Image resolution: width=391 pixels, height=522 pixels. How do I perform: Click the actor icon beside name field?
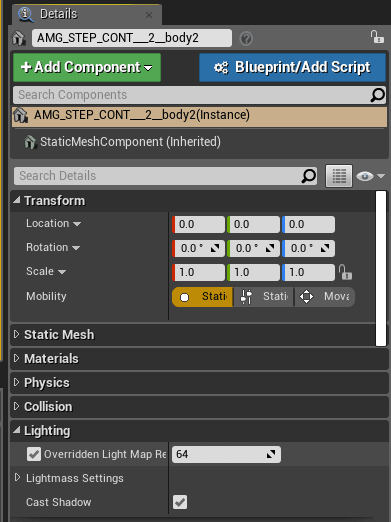19,38
